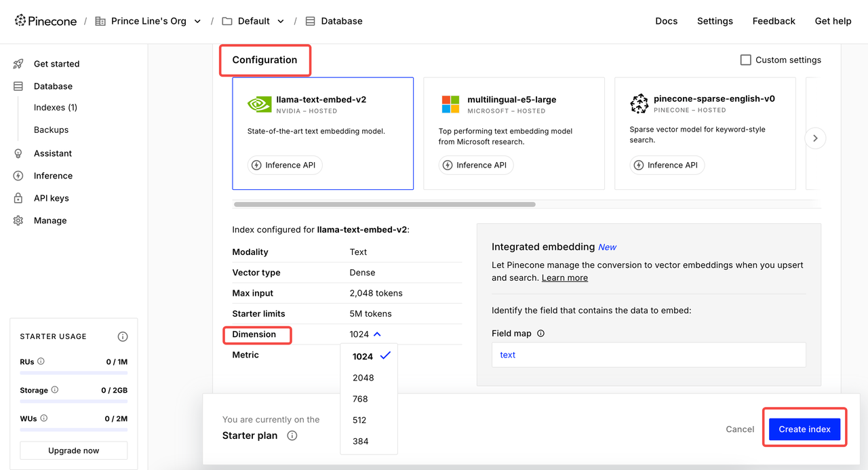Click the Upgrade now button

74,450
